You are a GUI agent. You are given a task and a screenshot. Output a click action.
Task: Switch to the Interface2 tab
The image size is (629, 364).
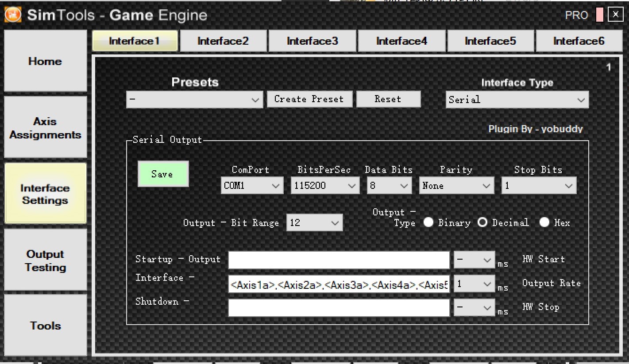223,41
